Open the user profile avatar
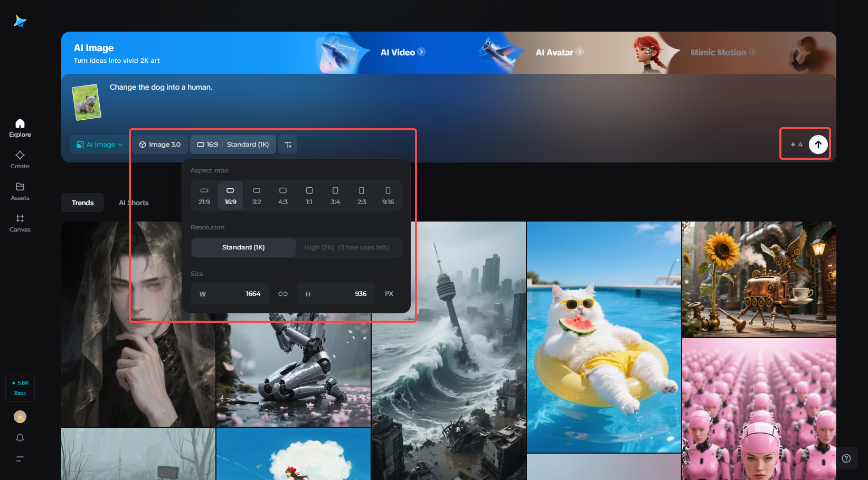868x480 pixels. coord(20,417)
